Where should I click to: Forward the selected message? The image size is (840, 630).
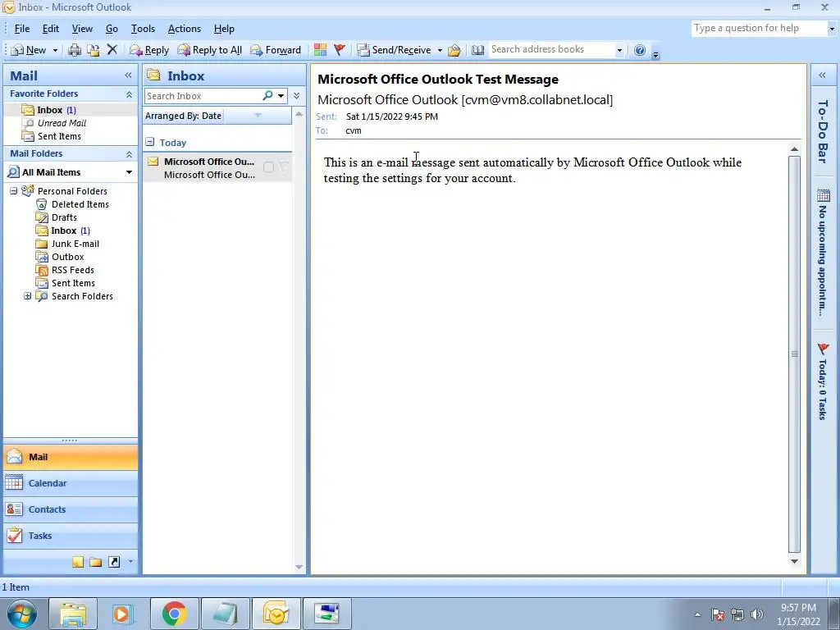(x=276, y=50)
